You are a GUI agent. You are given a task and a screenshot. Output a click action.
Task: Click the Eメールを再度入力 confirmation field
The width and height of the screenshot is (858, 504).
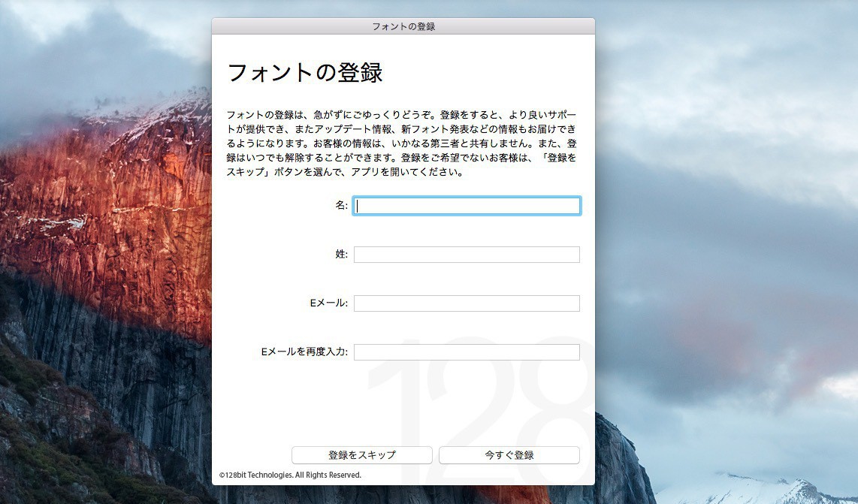[467, 352]
